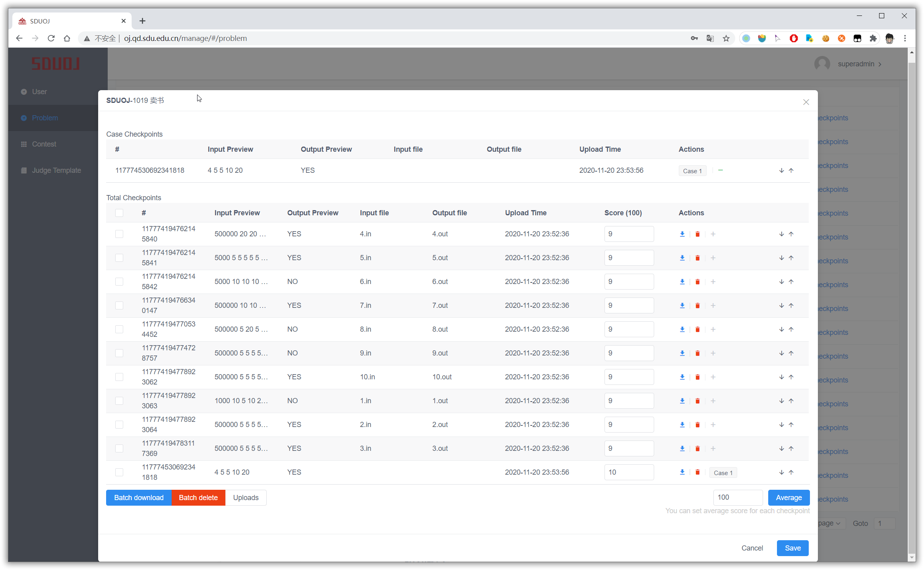Viewport: 924px width, 570px height.
Task: Bookmark page with the star icon
Action: point(726,39)
